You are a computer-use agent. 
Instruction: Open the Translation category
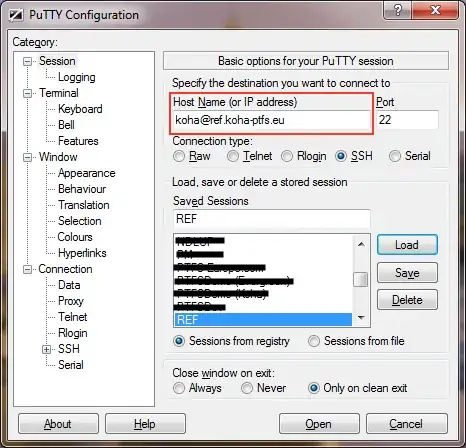(x=84, y=205)
